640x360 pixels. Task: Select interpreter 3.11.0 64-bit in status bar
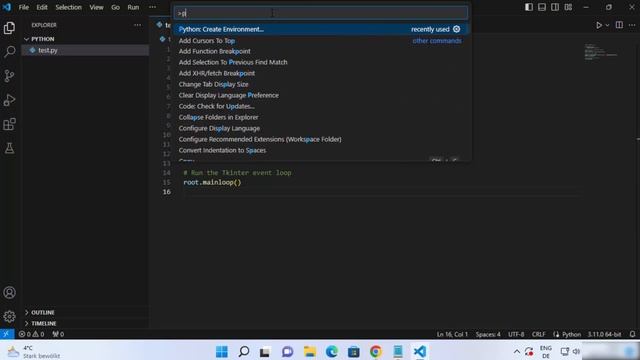[x=604, y=334]
